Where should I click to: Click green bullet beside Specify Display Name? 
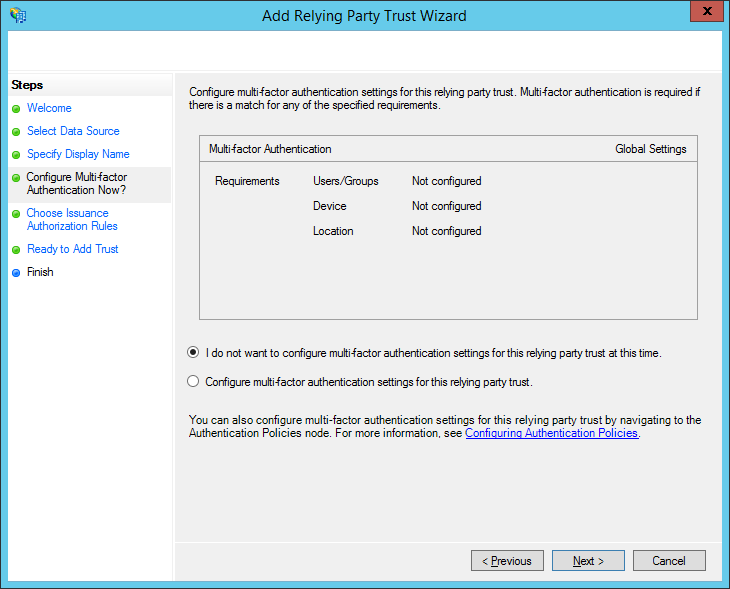pos(16,155)
